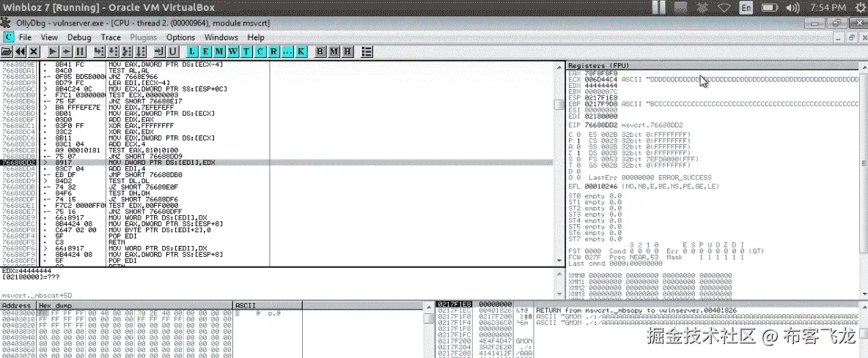The image size is (868, 358).
Task: Select the EDX register value 44444444
Action: click(x=600, y=86)
